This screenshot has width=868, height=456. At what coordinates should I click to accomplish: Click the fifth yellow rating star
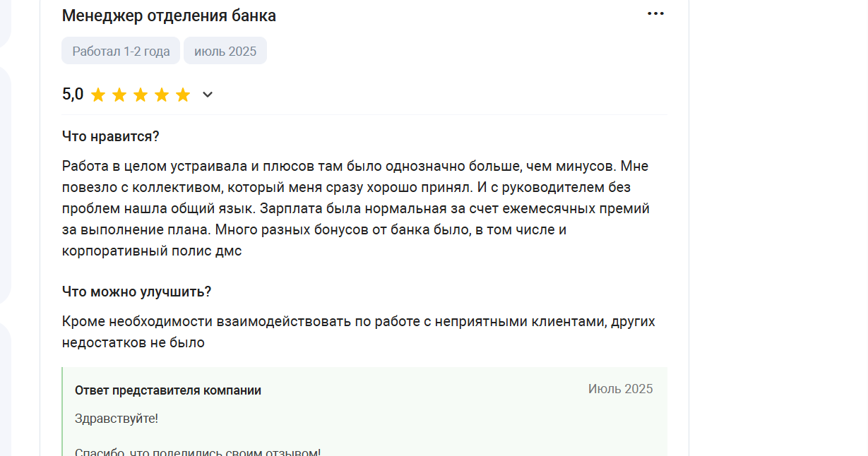183,95
